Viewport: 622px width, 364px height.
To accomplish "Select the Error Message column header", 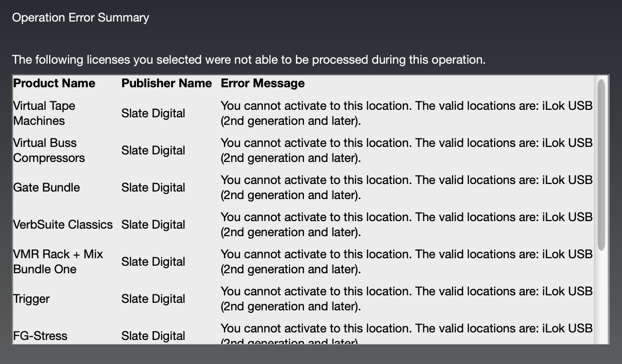I will tap(262, 83).
